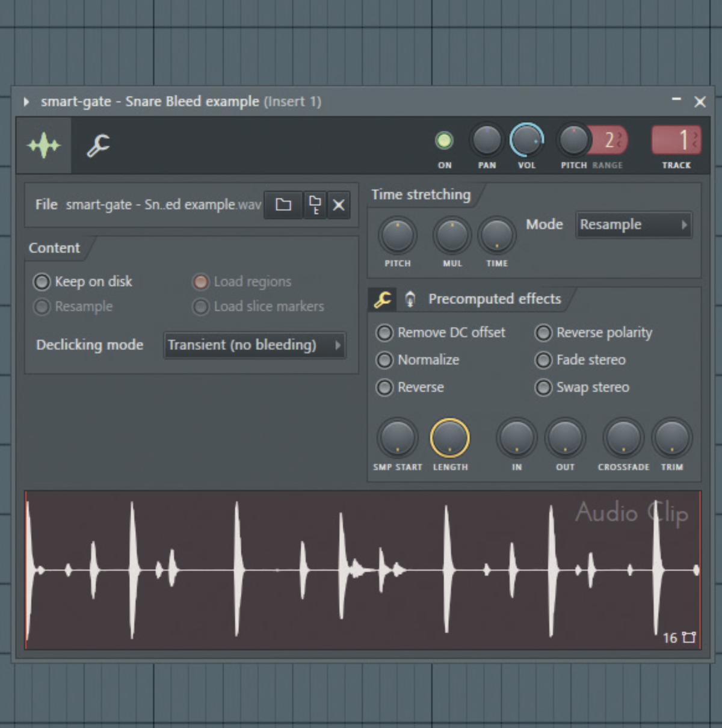Image resolution: width=722 pixels, height=728 pixels.
Task: Expand the smart-gate window title arrow
Action: (x=26, y=102)
